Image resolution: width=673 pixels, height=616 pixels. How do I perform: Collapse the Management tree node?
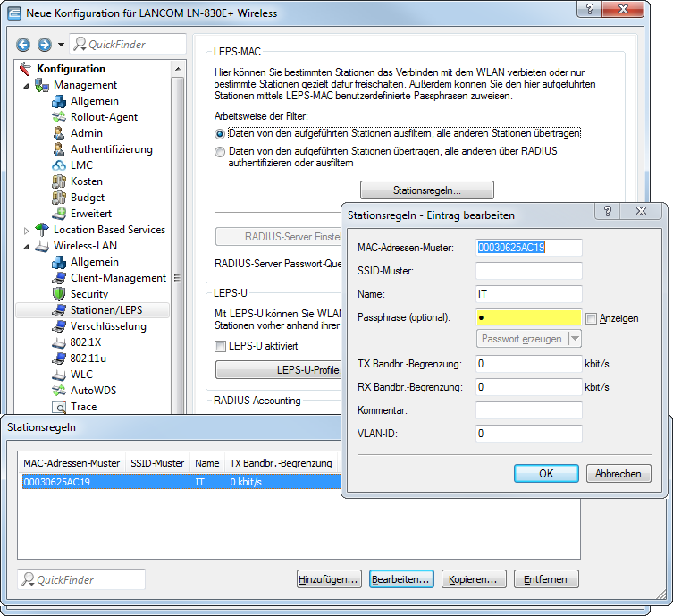(x=27, y=86)
